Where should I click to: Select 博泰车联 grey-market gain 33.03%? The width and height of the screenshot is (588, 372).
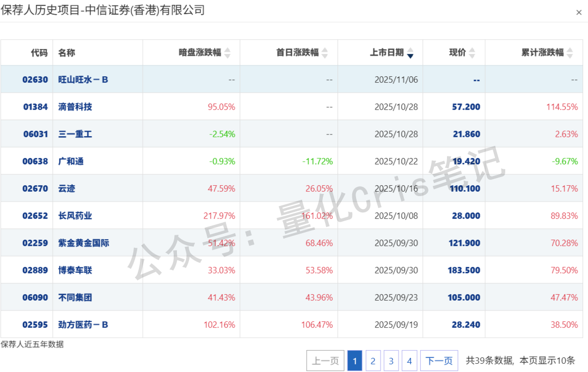pyautogui.click(x=221, y=270)
